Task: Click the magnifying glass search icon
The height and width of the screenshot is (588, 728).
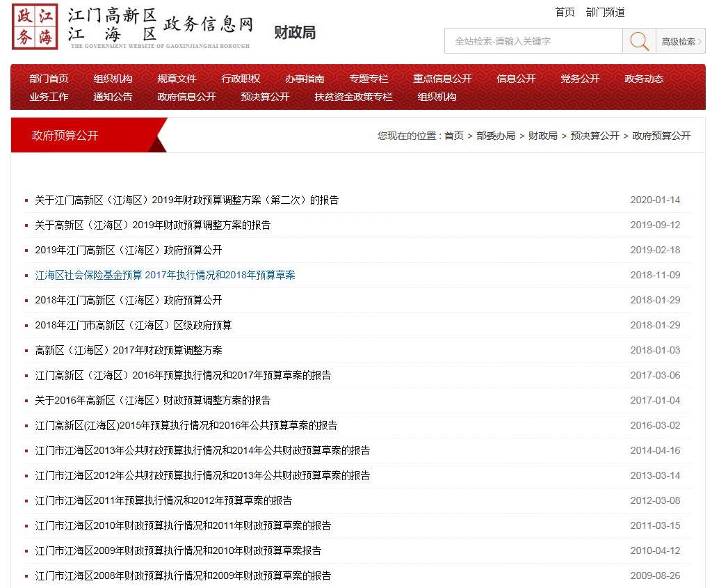Action: click(x=639, y=41)
